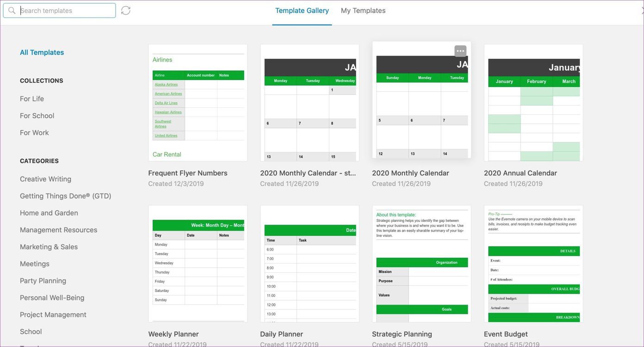644x347 pixels.
Task: Choose the Creative Writing category
Action: coord(45,179)
